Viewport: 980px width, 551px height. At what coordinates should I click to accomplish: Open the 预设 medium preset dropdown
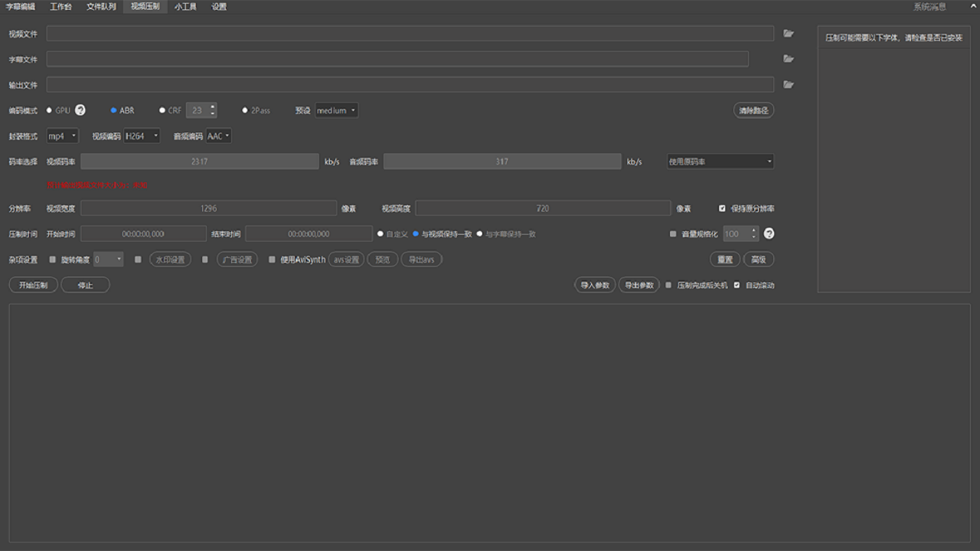pos(336,110)
